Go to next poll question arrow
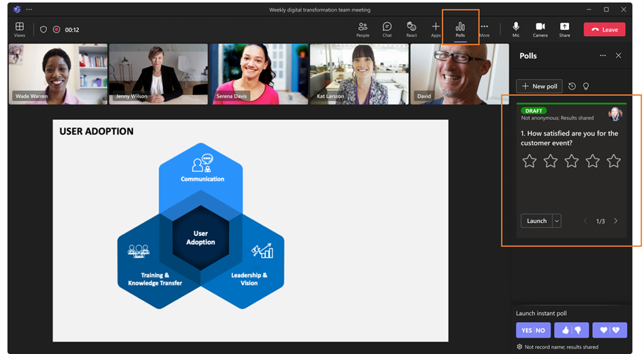644x354 pixels. (x=615, y=221)
